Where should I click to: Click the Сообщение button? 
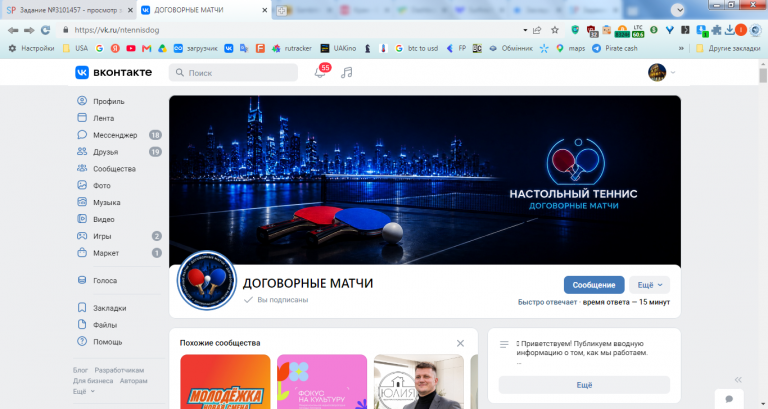pyautogui.click(x=594, y=285)
